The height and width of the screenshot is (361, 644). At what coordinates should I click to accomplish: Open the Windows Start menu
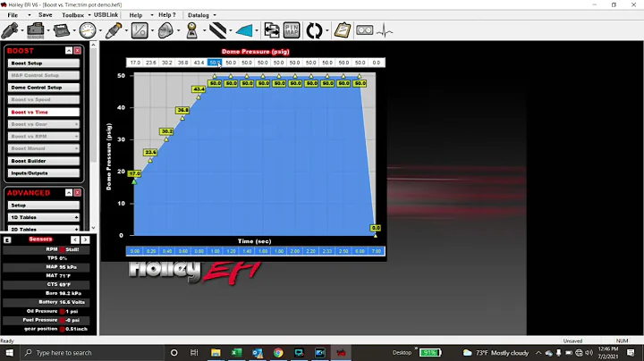coord(9,353)
